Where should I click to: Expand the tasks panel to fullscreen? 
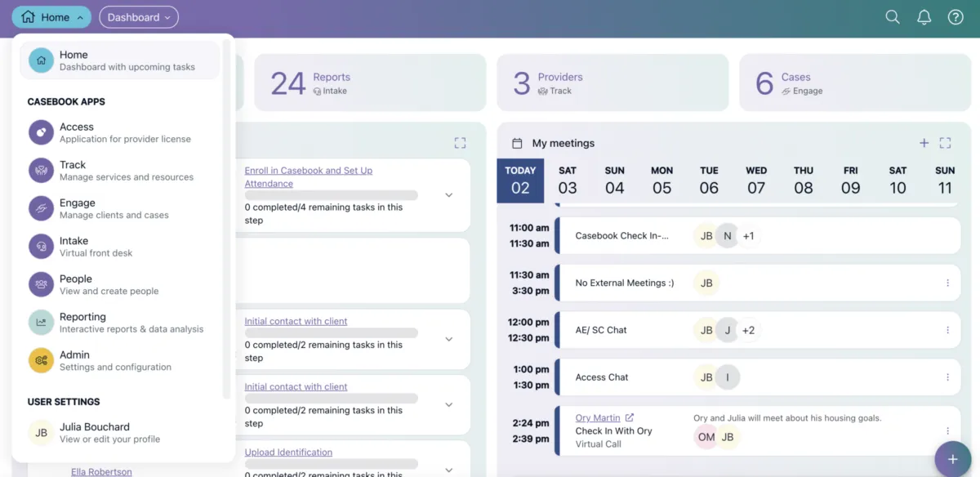pos(461,143)
